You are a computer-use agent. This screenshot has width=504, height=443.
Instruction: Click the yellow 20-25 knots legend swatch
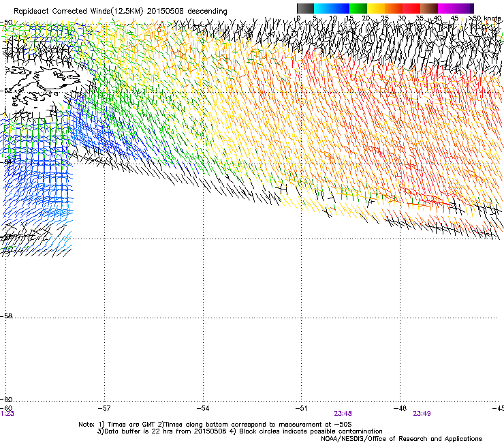point(376,8)
